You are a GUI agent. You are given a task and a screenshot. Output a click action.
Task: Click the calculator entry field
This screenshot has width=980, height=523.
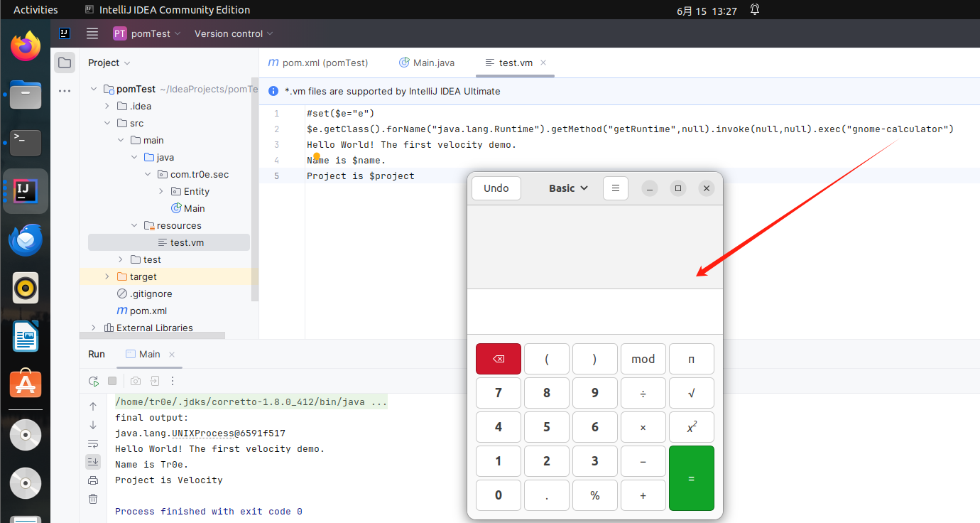595,311
